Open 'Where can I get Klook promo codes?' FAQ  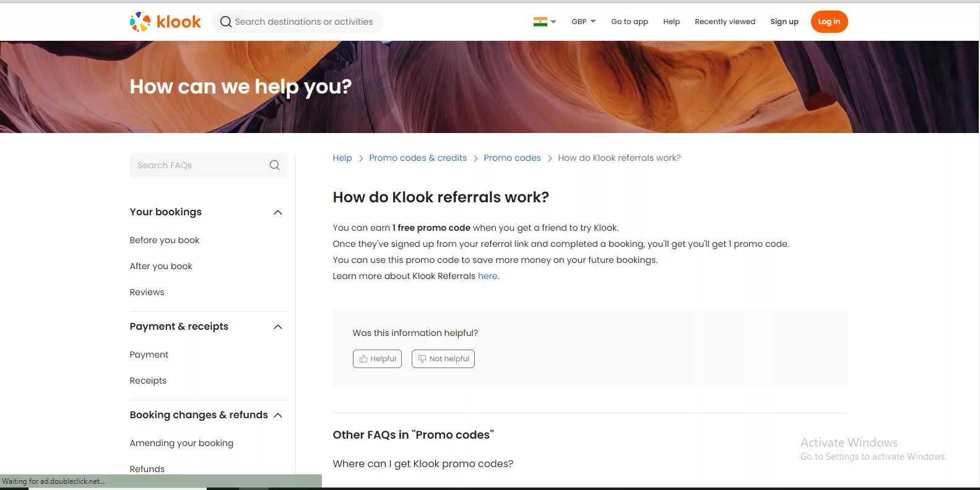tap(423, 463)
